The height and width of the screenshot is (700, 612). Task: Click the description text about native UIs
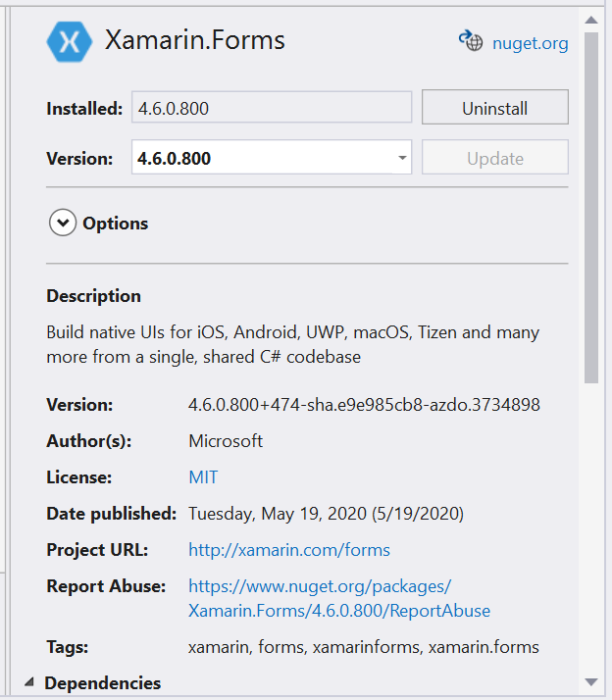(x=293, y=345)
